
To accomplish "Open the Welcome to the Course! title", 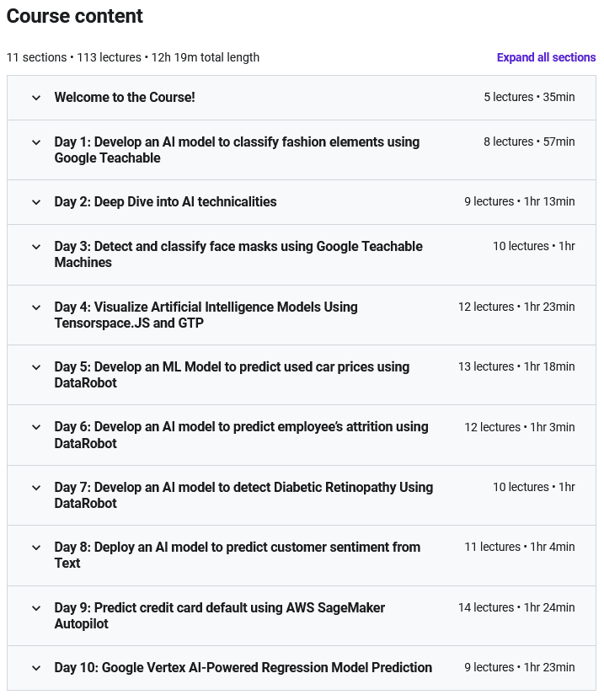I will [x=125, y=98].
